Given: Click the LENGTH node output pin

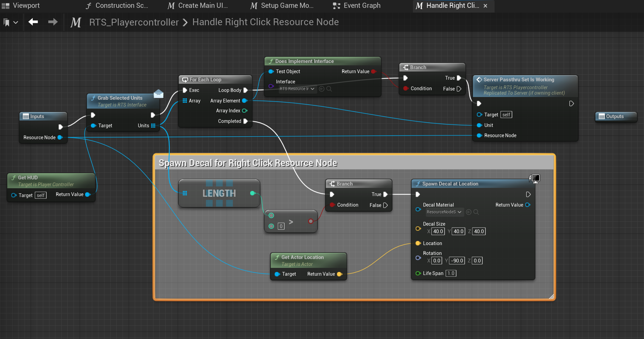Looking at the screenshot, I should click(x=253, y=193).
